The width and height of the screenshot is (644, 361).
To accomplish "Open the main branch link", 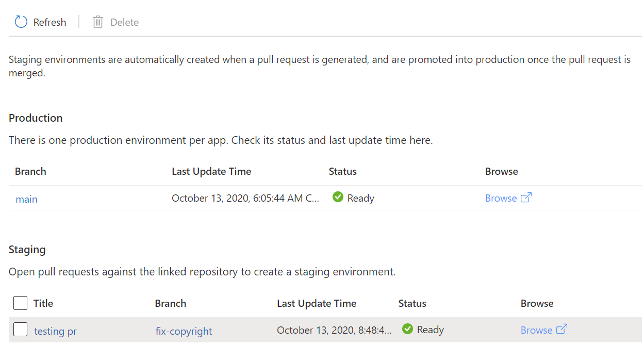I will click(x=26, y=199).
